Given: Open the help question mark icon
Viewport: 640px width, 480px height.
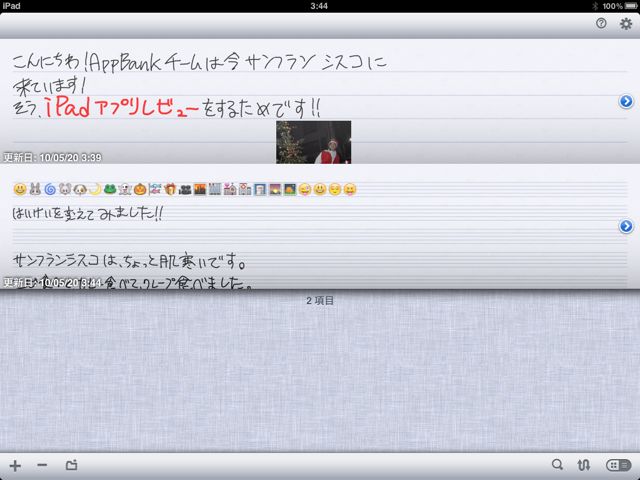Looking at the screenshot, I should pos(601,23).
